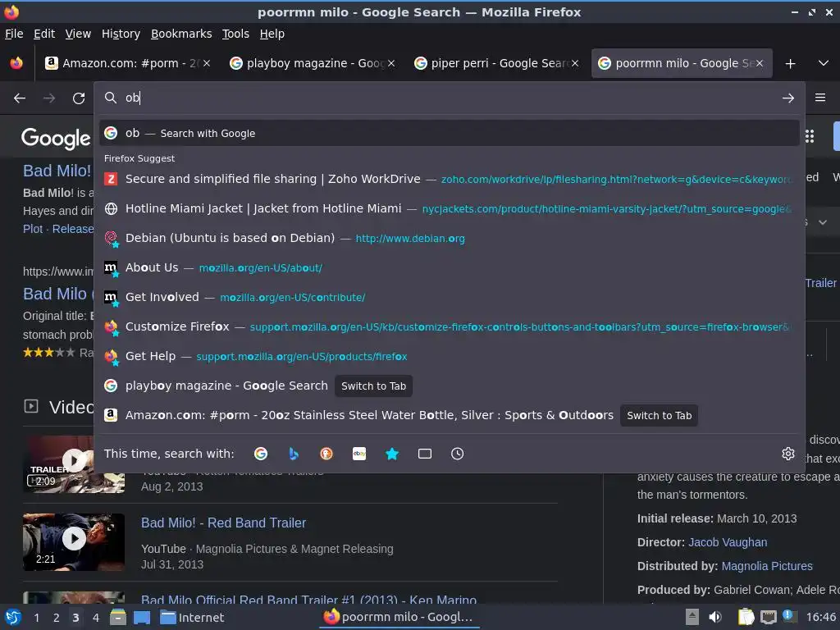Image resolution: width=840 pixels, height=630 pixels.
Task: Click Firefox taskbar window entry
Action: 398,618
